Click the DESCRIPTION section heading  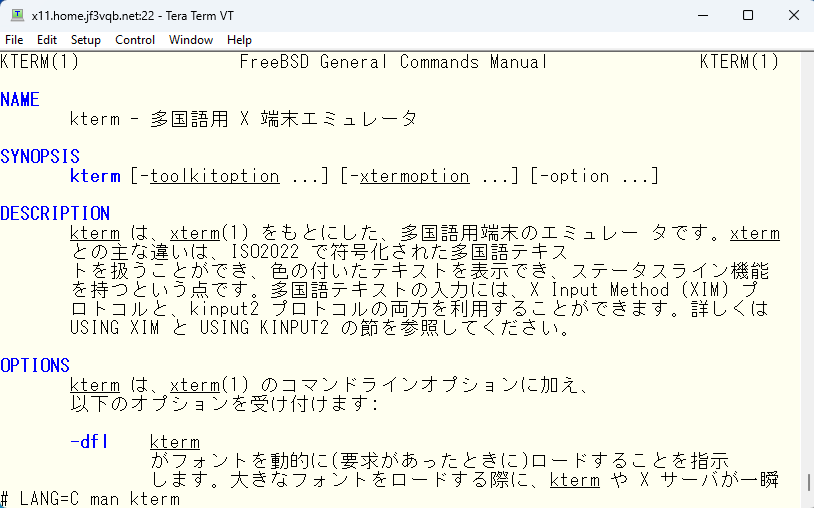55,213
